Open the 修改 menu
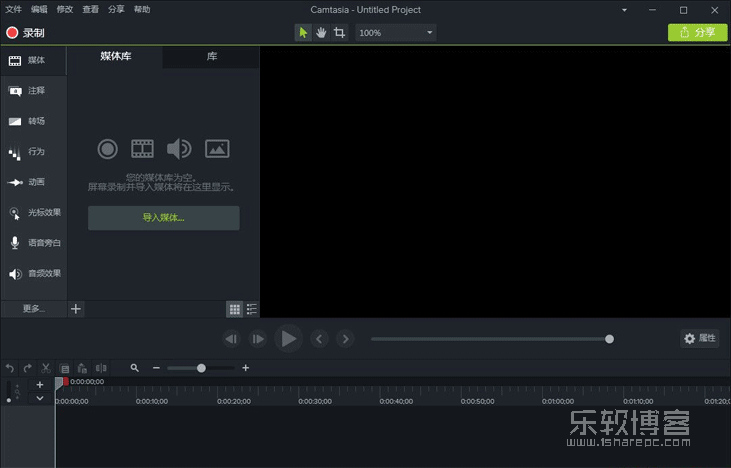This screenshot has width=731, height=468. [x=65, y=9]
